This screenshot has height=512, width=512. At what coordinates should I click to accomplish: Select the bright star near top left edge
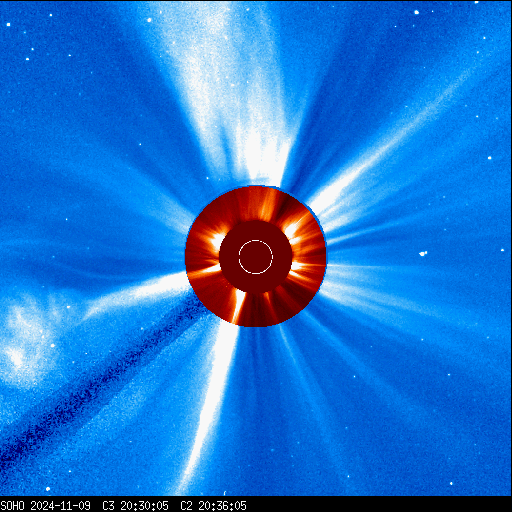pyautogui.click(x=8, y=24)
